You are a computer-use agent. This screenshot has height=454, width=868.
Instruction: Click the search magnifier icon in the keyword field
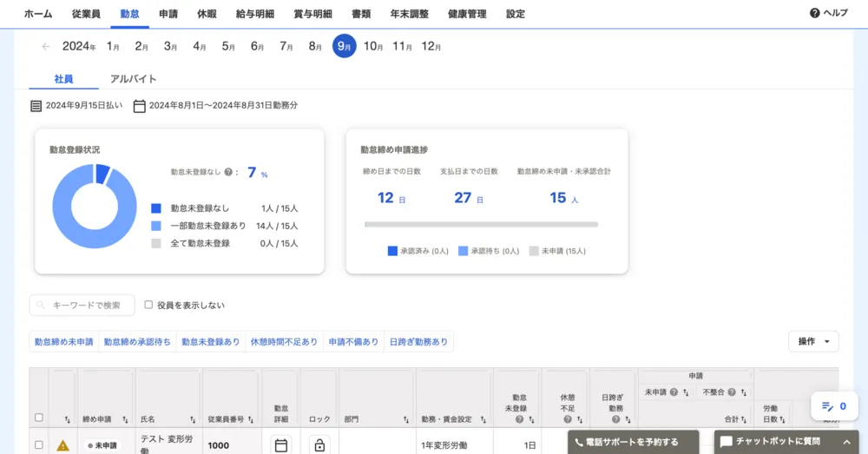pyautogui.click(x=41, y=305)
